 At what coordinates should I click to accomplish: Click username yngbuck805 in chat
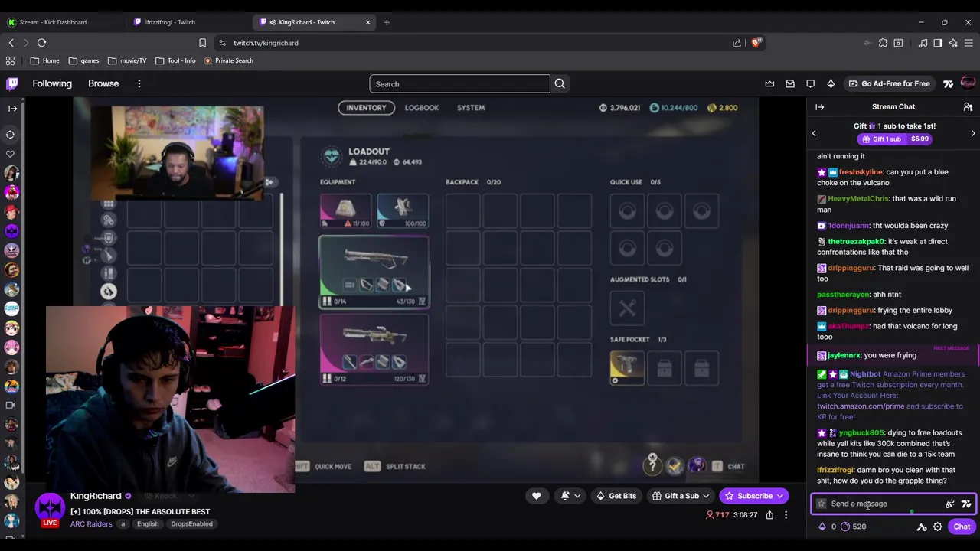pos(861,433)
